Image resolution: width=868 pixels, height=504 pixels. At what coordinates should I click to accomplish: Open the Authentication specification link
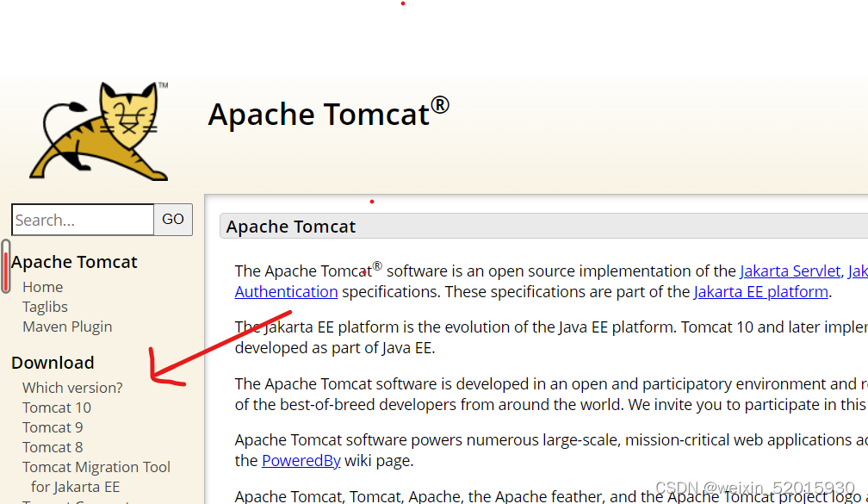286,291
